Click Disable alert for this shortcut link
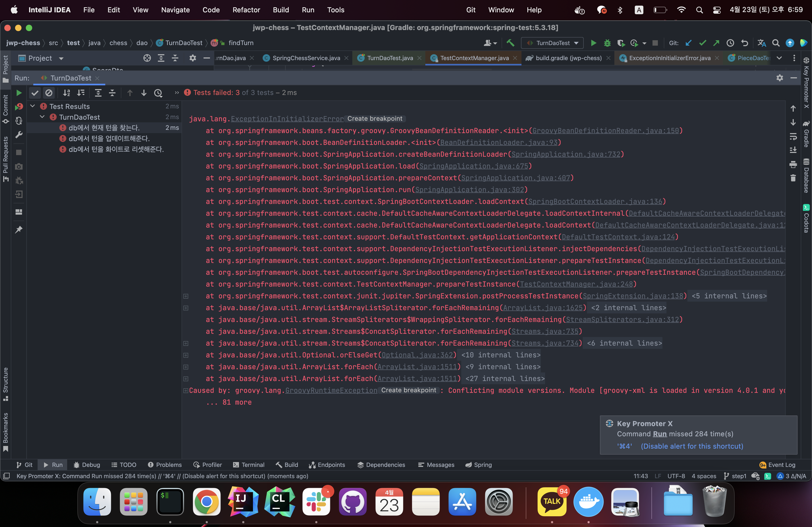 [691, 446]
